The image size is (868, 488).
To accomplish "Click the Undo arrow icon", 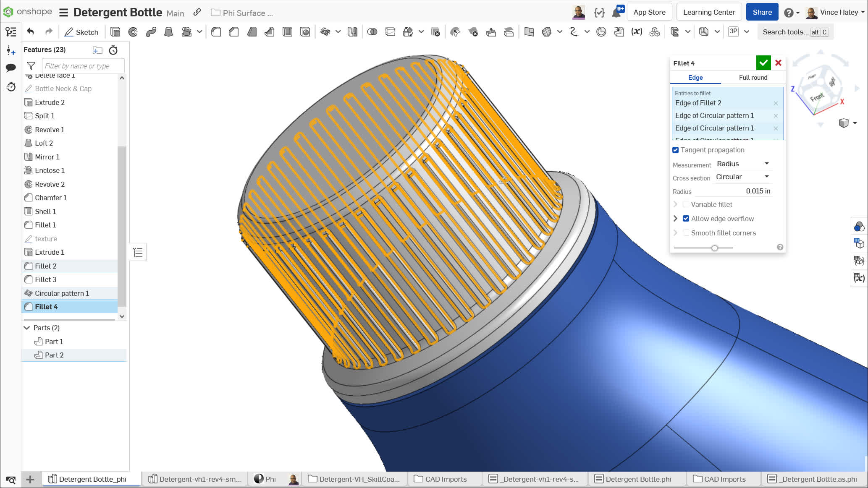I will click(30, 32).
